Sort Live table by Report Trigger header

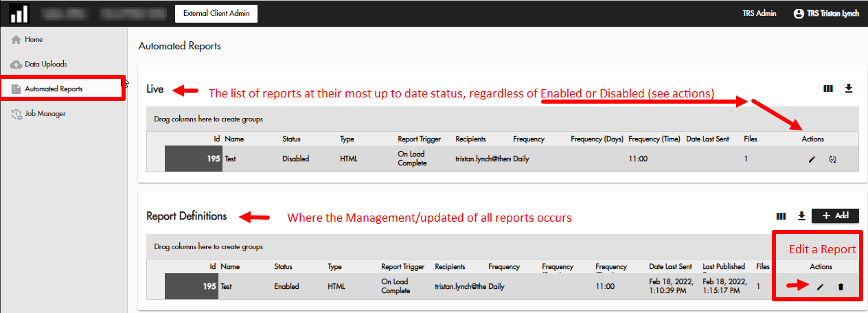tap(419, 139)
